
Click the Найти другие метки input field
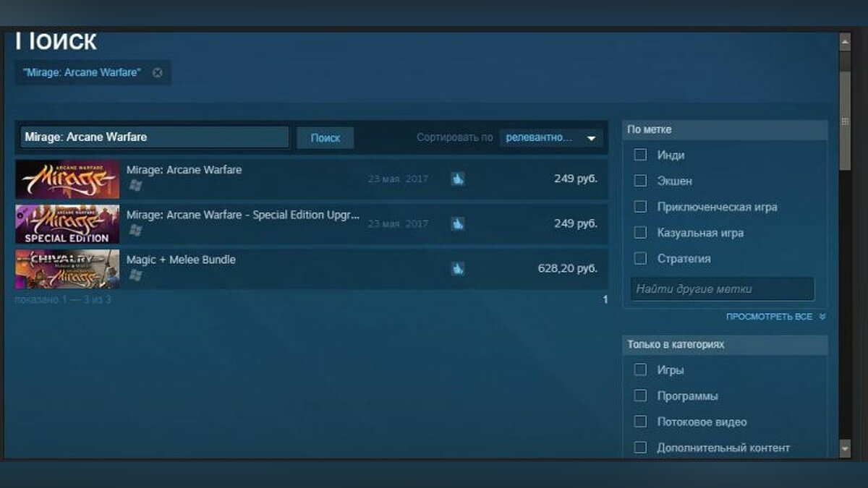[722, 289]
